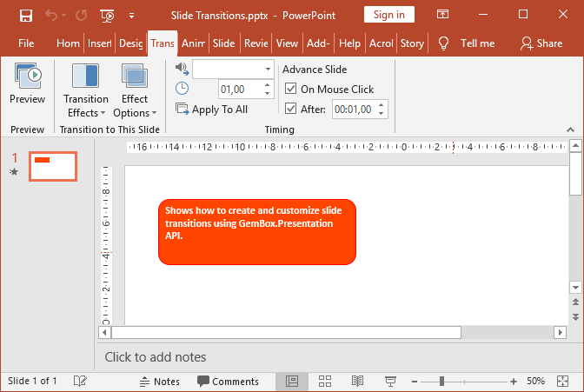584x392 pixels.
Task: Open the File menu tab
Action: click(x=26, y=43)
